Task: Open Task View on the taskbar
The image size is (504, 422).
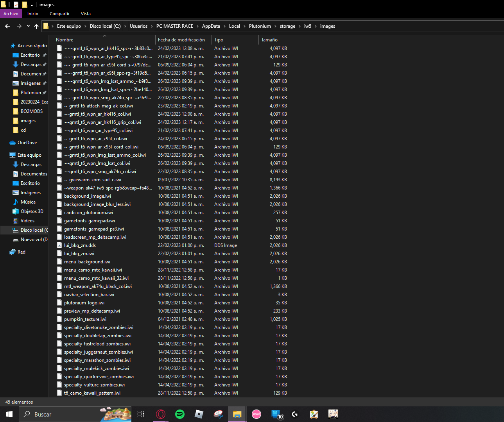Action: click(141, 414)
